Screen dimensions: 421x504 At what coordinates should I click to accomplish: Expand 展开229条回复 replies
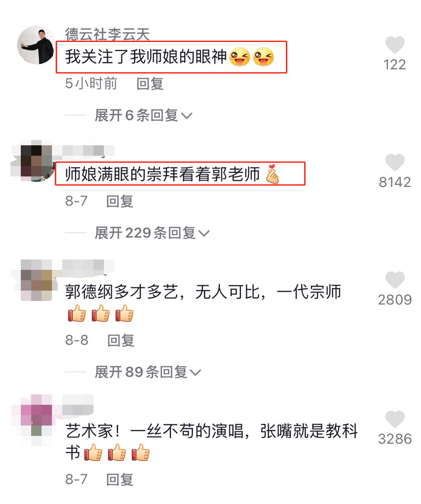pos(152,232)
